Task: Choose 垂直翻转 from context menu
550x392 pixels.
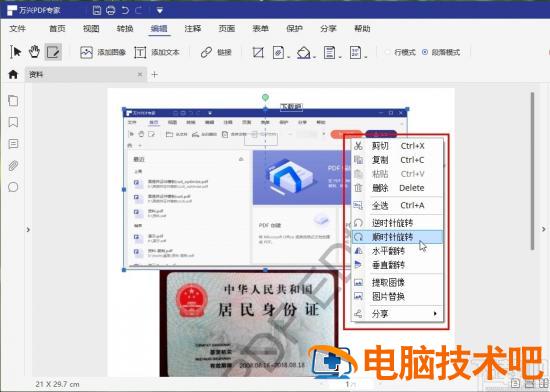Action: point(397,265)
